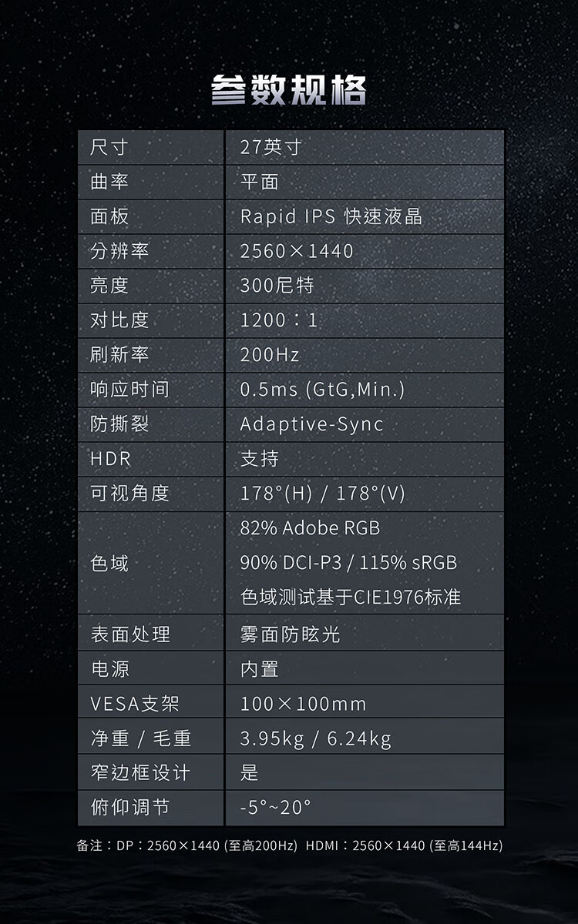The image size is (578, 924).
Task: Click the 雾面防眩光 surface treatment value
Action: click(x=290, y=634)
